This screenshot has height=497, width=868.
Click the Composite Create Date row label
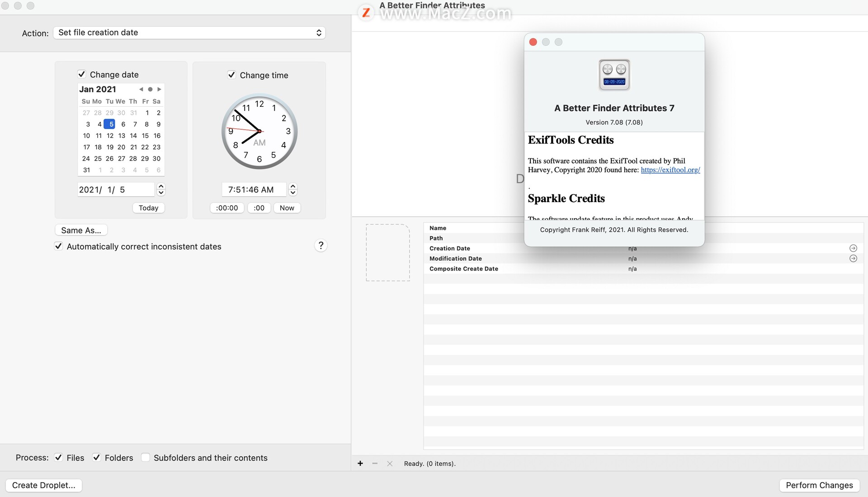click(x=464, y=269)
